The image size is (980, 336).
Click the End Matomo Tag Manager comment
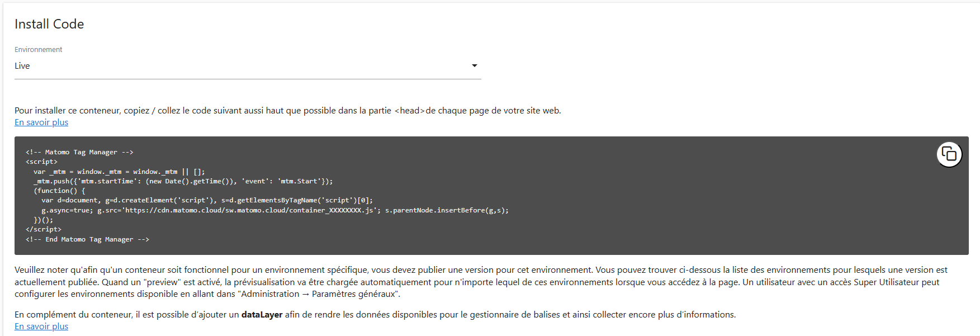tap(87, 239)
